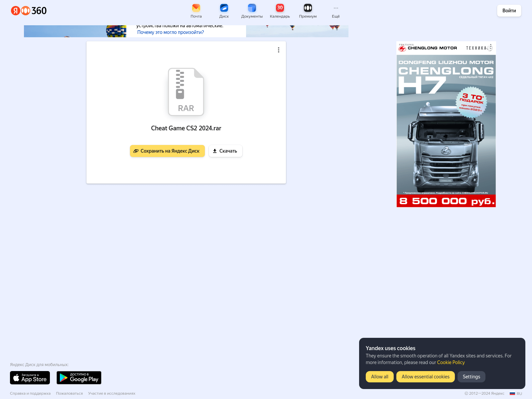Open the Google Play download badge
Image resolution: width=532 pixels, height=399 pixels.
79,378
